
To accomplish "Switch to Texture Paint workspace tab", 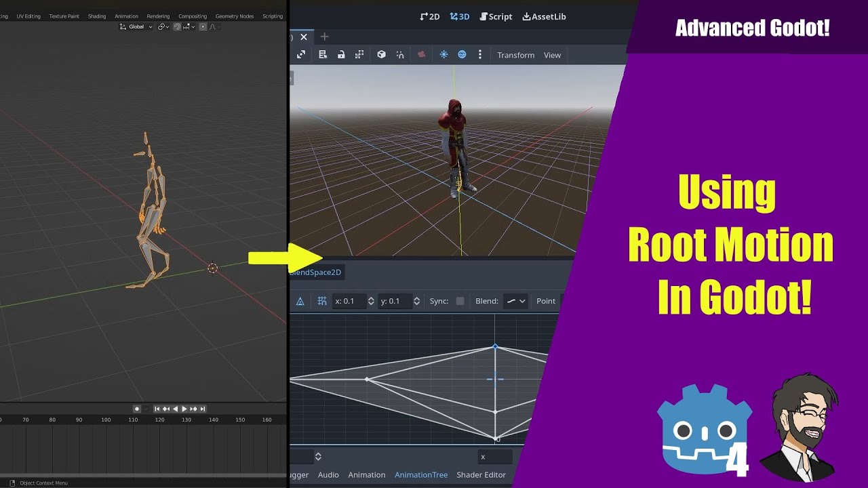I will pos(64,16).
